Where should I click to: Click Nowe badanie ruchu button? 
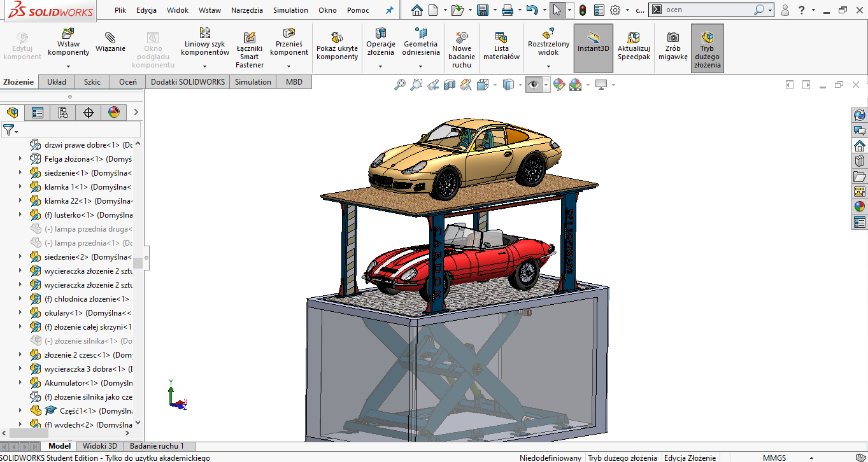[462, 38]
